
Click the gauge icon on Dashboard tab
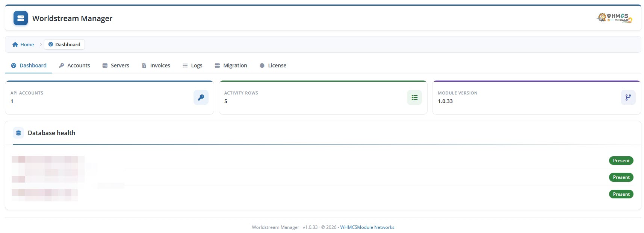pyautogui.click(x=14, y=65)
